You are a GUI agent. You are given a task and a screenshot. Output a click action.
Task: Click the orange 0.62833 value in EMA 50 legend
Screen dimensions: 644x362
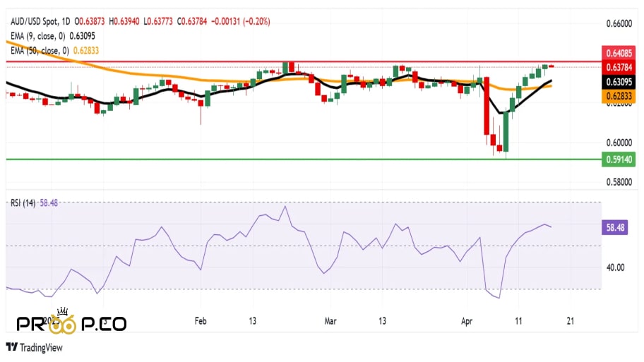point(86,51)
